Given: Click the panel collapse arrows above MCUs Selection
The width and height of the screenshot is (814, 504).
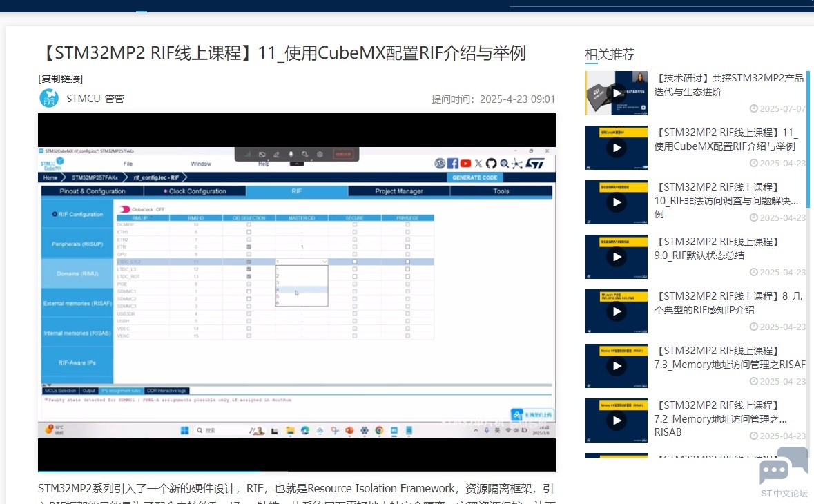Looking at the screenshot, I should (x=48, y=385).
